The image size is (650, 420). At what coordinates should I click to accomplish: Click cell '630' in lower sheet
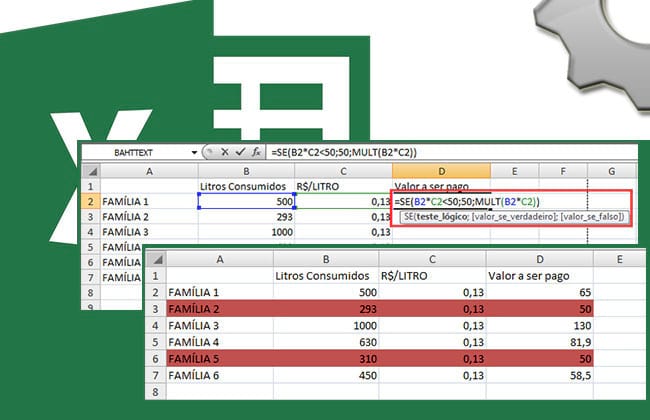326,342
